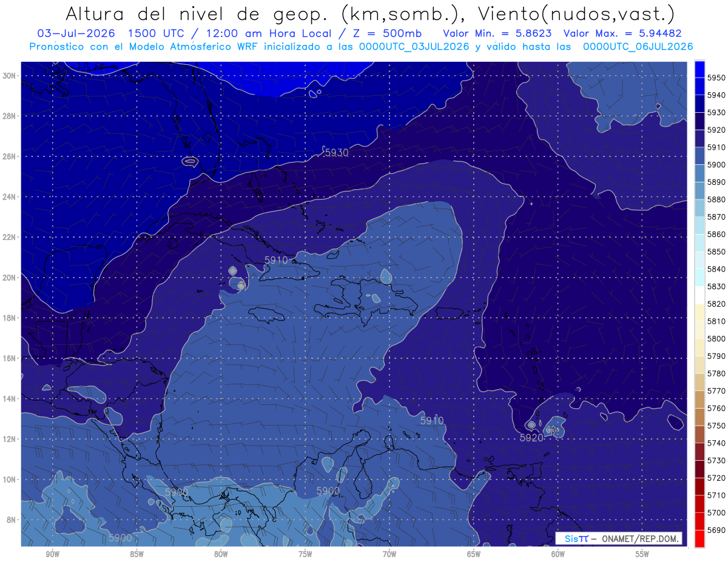
Task: Click the 18N latitude axis label
Action: [9, 318]
